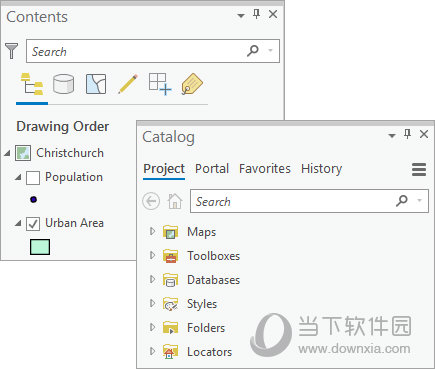Screen dimensions: 435x369
Task: Switch to the History tab
Action: coord(321,169)
